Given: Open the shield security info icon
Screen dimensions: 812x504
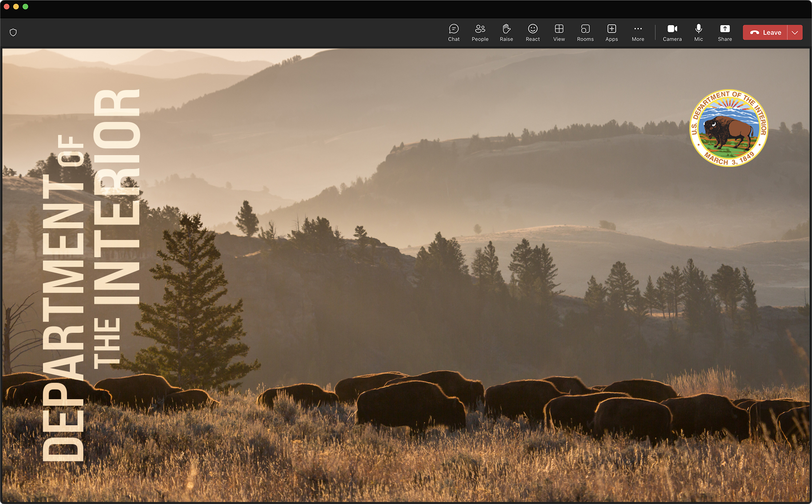Looking at the screenshot, I should pyautogui.click(x=13, y=32).
